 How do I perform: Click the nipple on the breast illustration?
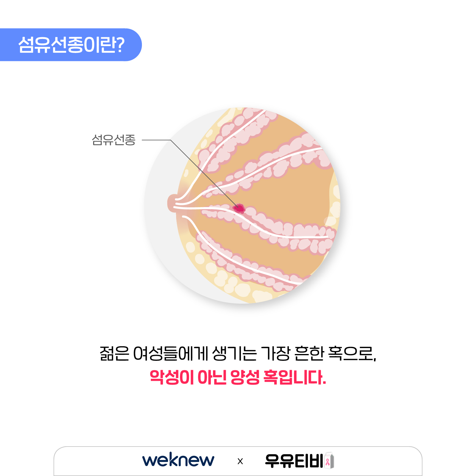[171, 203]
